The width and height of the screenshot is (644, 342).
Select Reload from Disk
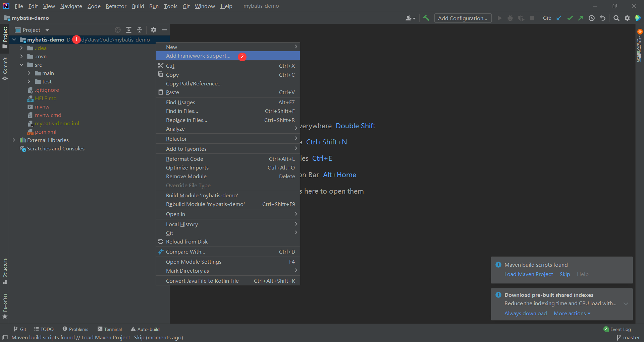(228, 242)
